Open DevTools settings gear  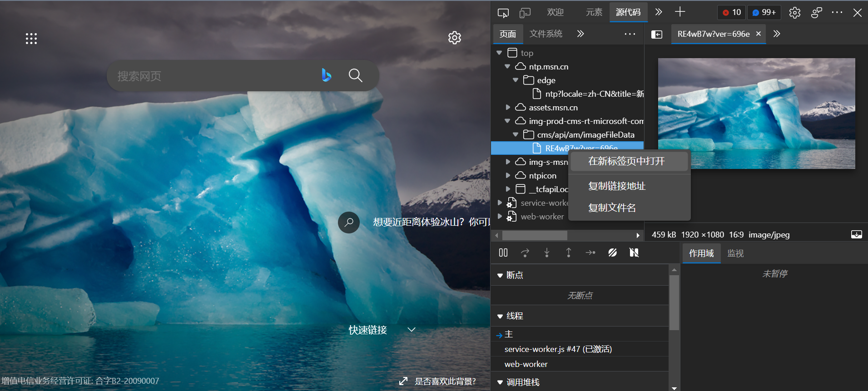[x=794, y=13]
